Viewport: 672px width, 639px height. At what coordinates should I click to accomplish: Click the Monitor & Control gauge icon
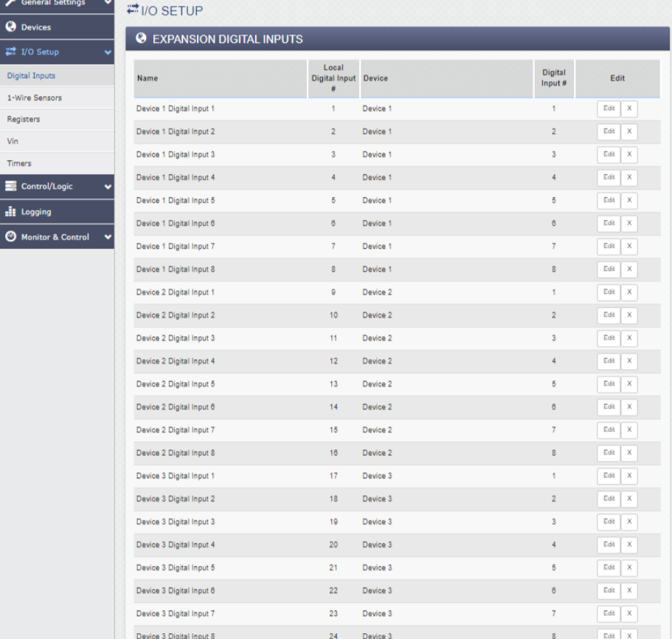(x=10, y=237)
